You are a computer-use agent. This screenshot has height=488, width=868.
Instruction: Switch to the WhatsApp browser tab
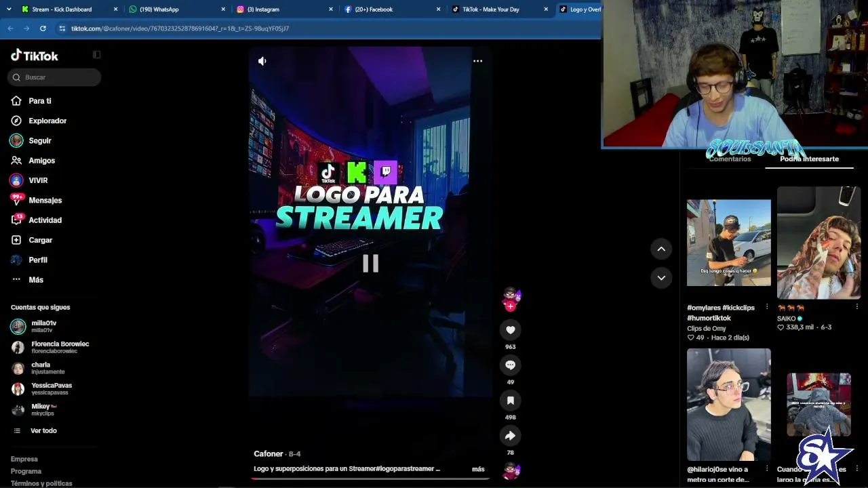[x=178, y=9]
